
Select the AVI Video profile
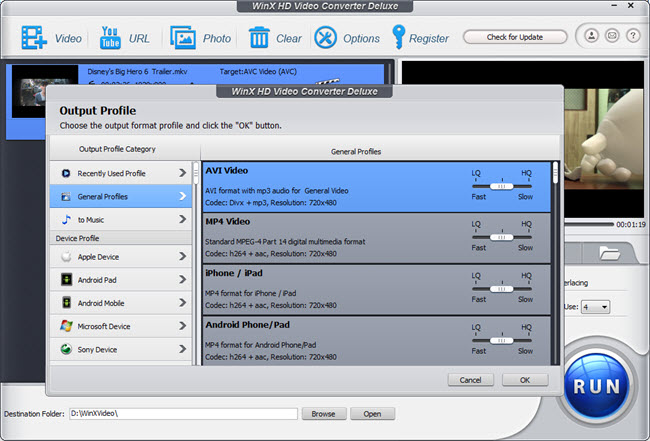(x=376, y=187)
